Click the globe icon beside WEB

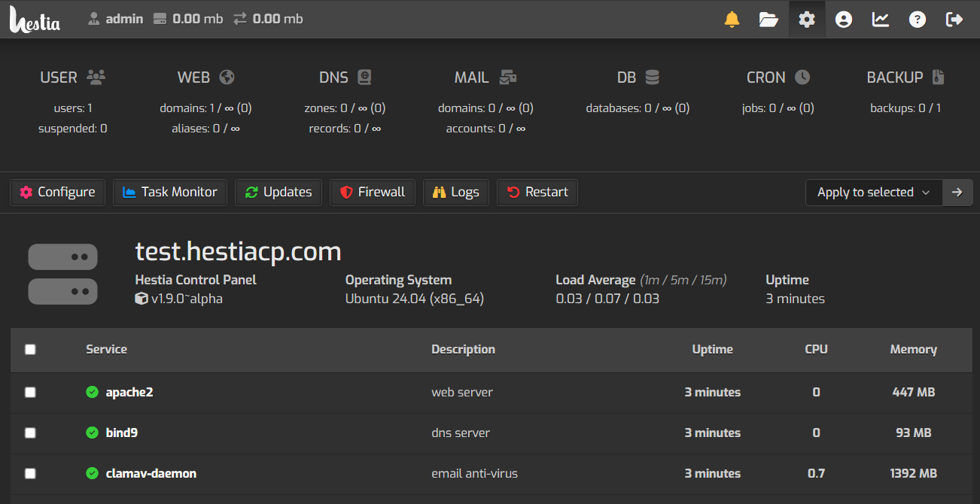click(227, 77)
